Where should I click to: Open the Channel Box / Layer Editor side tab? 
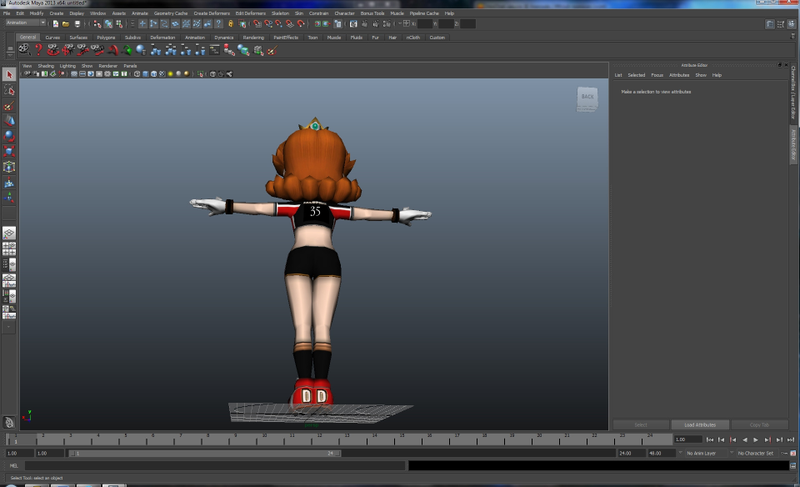click(x=793, y=92)
